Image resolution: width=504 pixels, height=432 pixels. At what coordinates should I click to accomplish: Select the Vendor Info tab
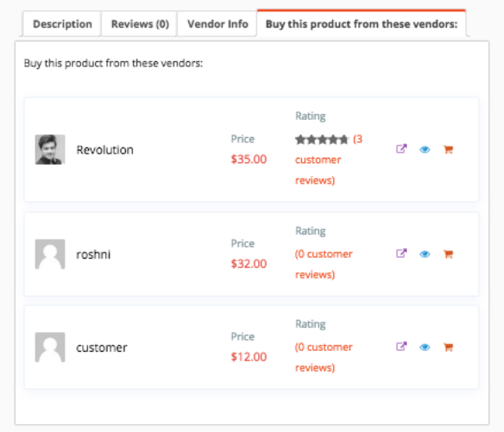click(x=217, y=24)
